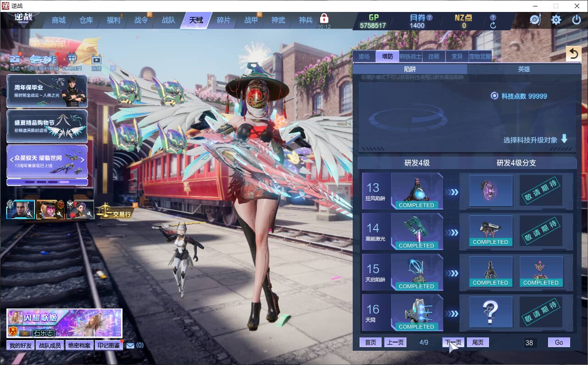Select the pink-haired character portrait
588x365 pixels.
[50, 209]
